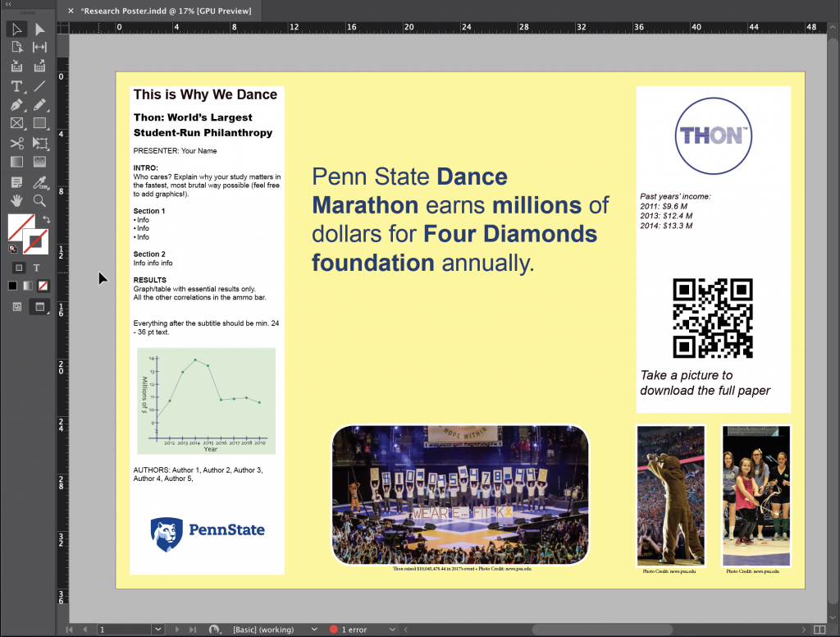
Task: Click the split layout view icon
Action: coord(819,630)
